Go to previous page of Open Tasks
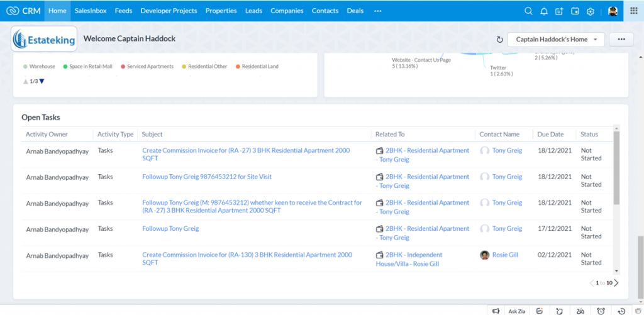The width and height of the screenshot is (644, 315). click(x=592, y=282)
